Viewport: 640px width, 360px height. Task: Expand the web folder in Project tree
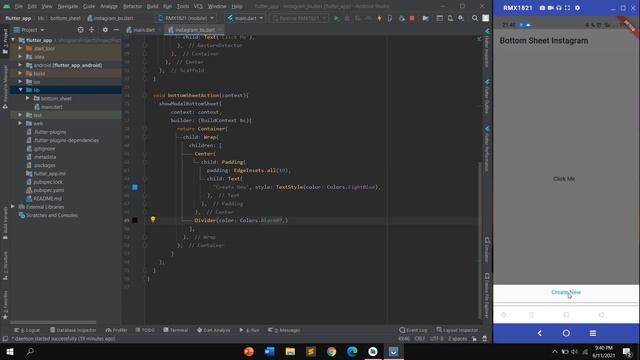[20, 123]
